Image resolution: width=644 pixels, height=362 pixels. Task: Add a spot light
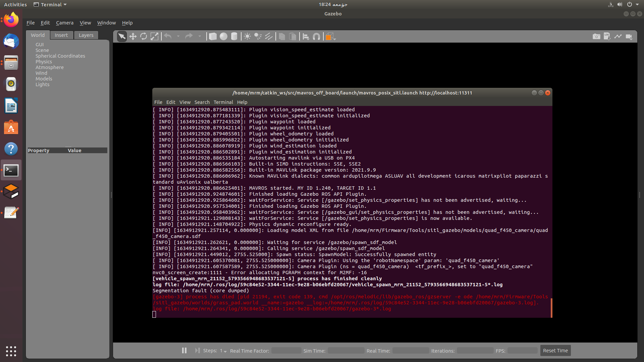tap(258, 37)
